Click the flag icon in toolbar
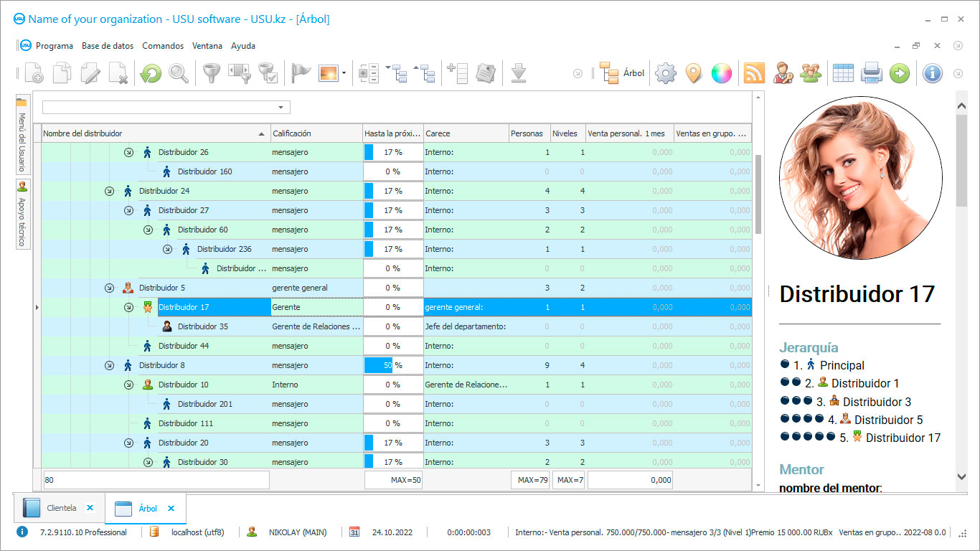The width and height of the screenshot is (980, 551). pyautogui.click(x=301, y=73)
